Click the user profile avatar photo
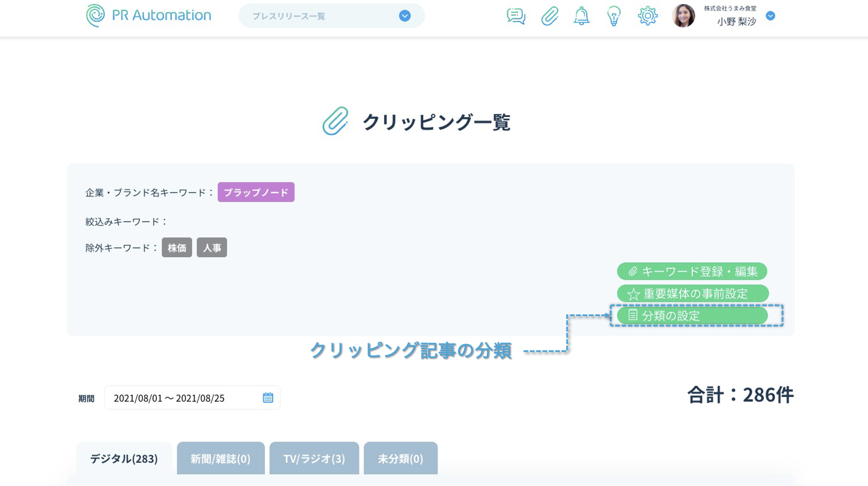The image size is (868, 486). [683, 16]
